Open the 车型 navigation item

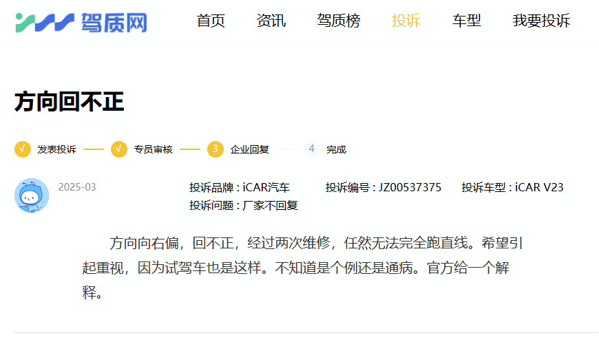click(x=466, y=21)
